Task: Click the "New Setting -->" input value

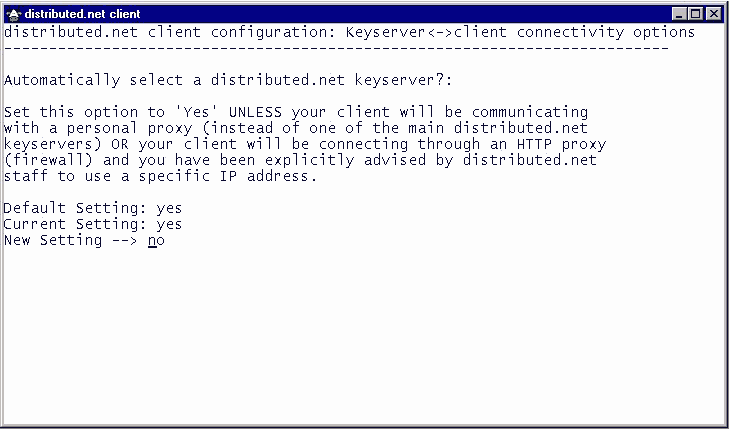Action: point(156,241)
